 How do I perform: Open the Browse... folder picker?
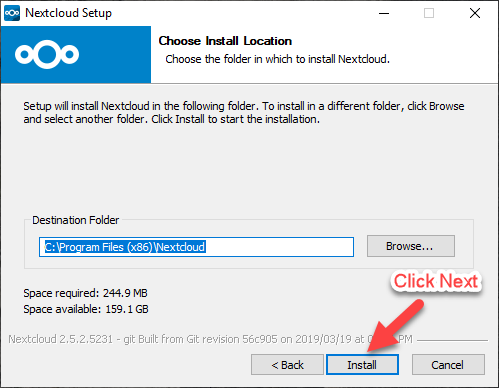click(411, 246)
